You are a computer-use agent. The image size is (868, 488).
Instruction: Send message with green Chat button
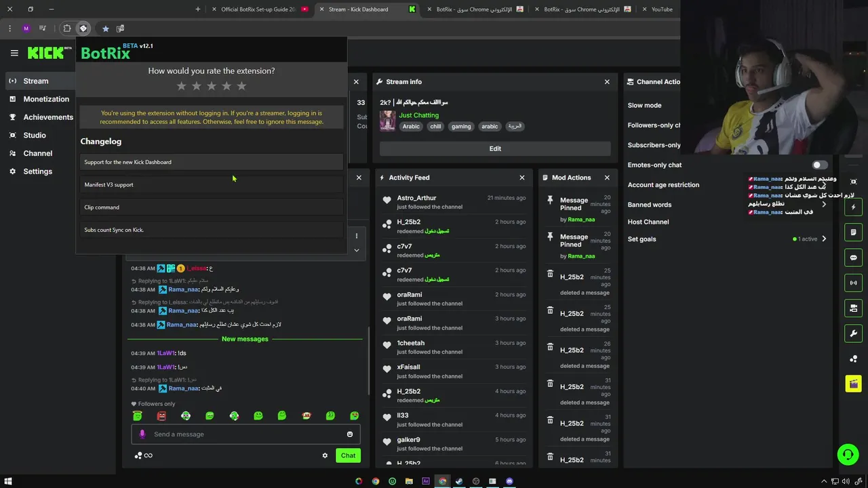click(x=348, y=455)
